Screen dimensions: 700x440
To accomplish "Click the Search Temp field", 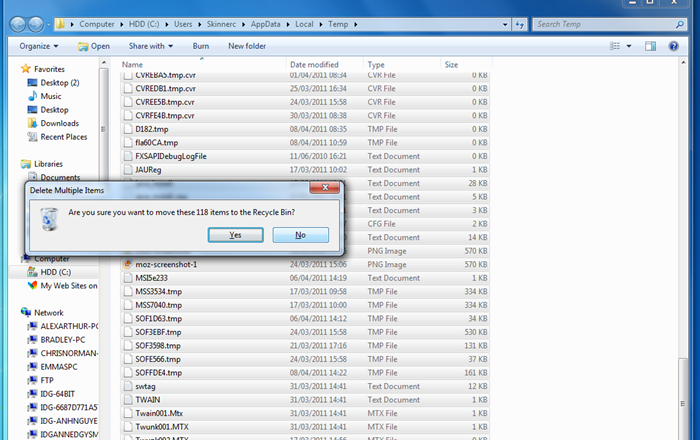I will pos(603,25).
